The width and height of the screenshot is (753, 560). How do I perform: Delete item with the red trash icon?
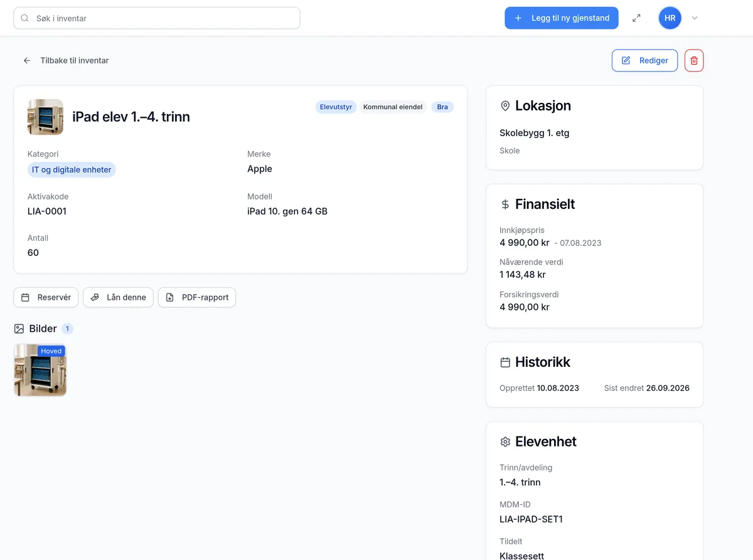pos(694,60)
